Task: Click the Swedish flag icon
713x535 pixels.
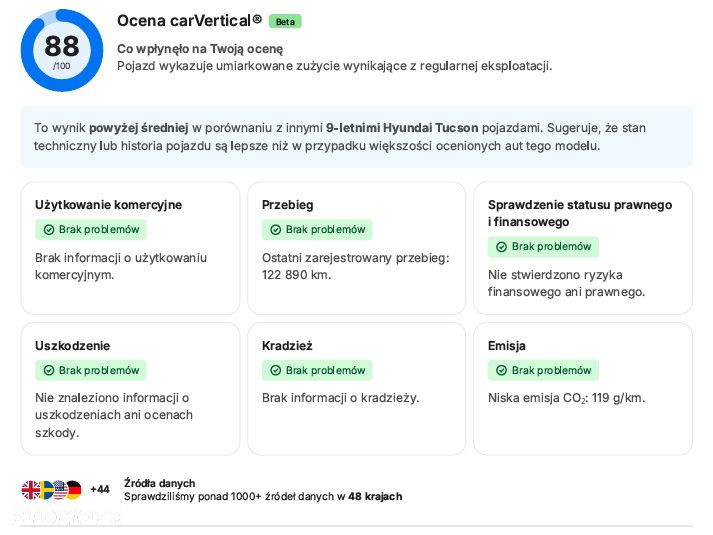Action: [45, 490]
